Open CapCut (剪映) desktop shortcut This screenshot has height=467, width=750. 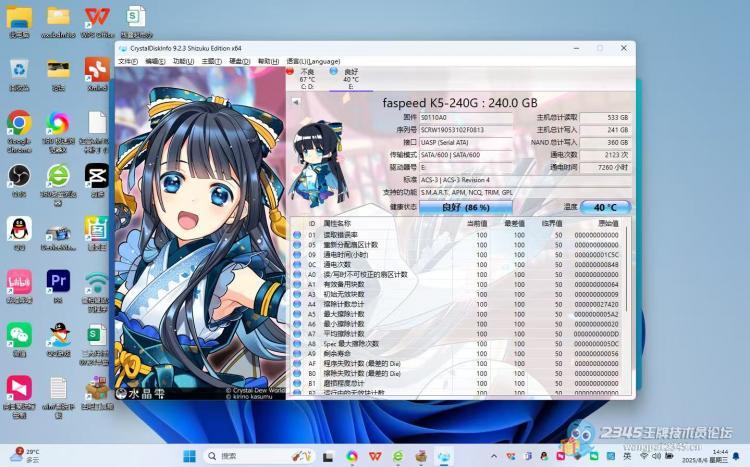point(98,181)
